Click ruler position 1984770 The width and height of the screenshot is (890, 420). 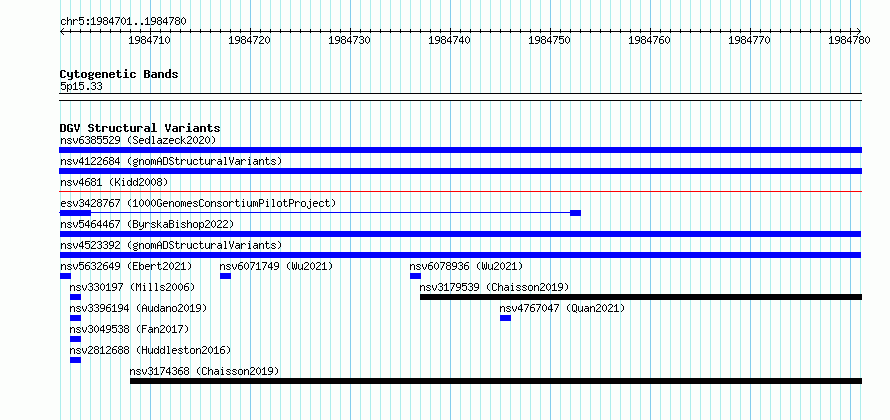coord(749,40)
